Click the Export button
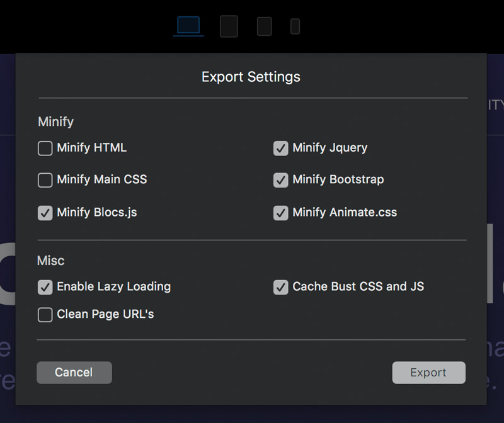Image resolution: width=504 pixels, height=423 pixels. tap(429, 373)
